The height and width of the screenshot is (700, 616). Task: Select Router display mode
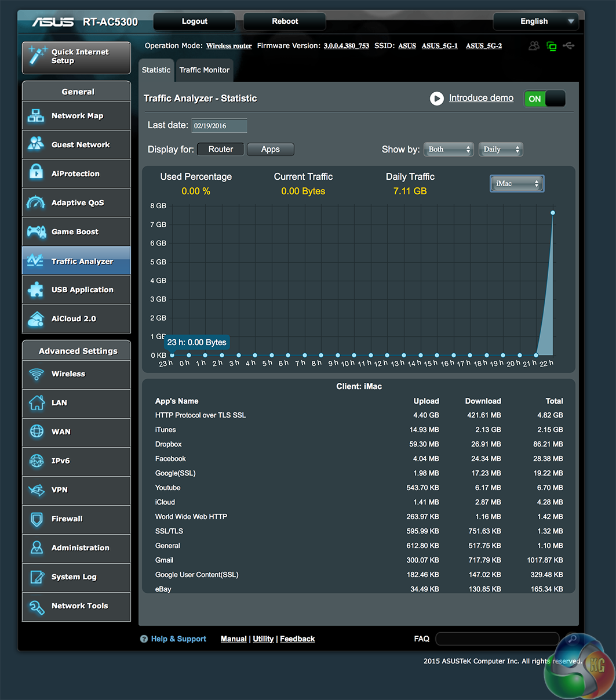pyautogui.click(x=221, y=150)
